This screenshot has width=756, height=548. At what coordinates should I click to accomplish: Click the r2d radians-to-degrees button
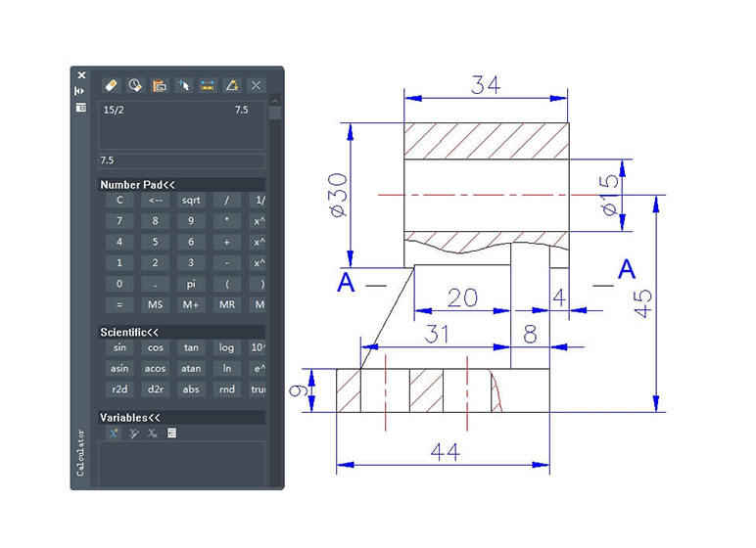[119, 389]
